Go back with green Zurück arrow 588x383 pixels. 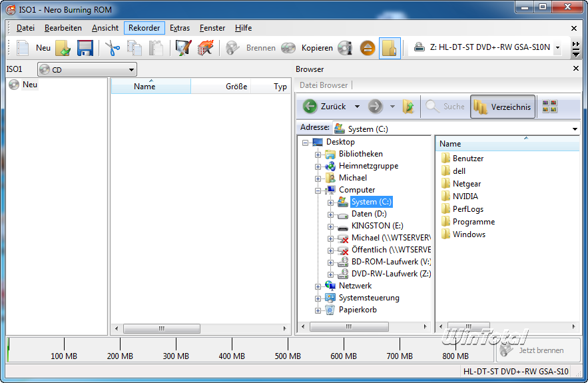(310, 107)
